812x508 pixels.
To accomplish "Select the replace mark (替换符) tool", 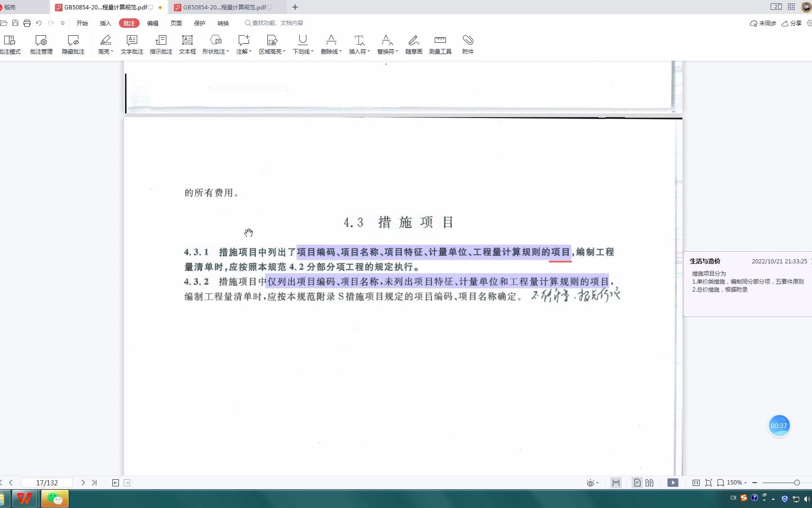I will coord(387,40).
